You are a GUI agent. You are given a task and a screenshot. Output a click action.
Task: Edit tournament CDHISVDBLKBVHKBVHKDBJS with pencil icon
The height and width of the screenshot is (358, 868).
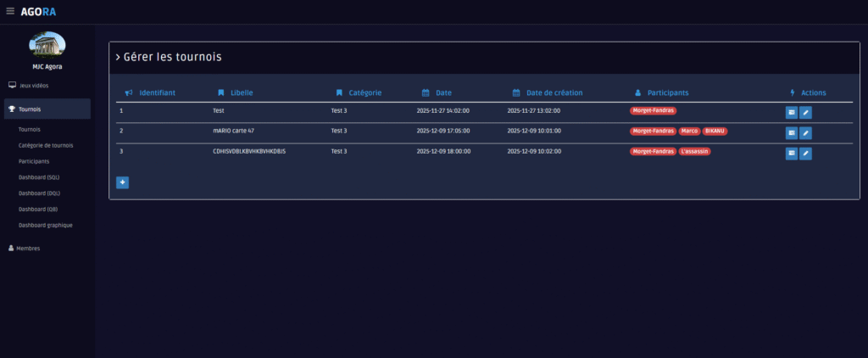pos(806,154)
